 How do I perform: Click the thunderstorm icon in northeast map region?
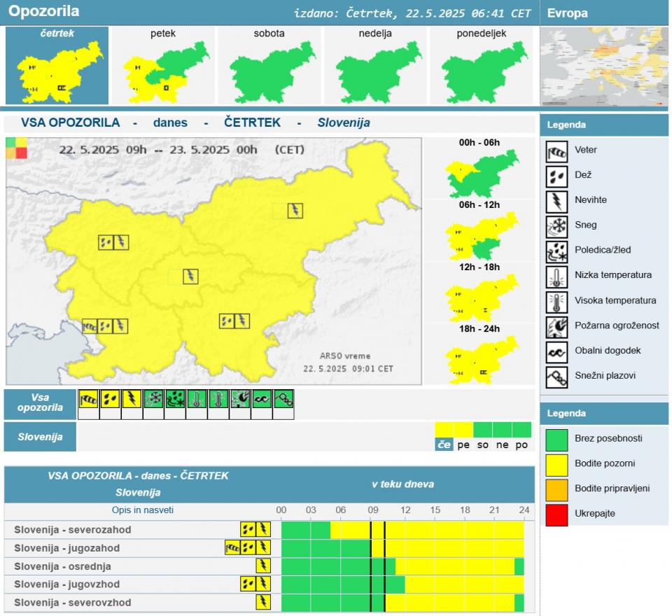click(x=295, y=210)
